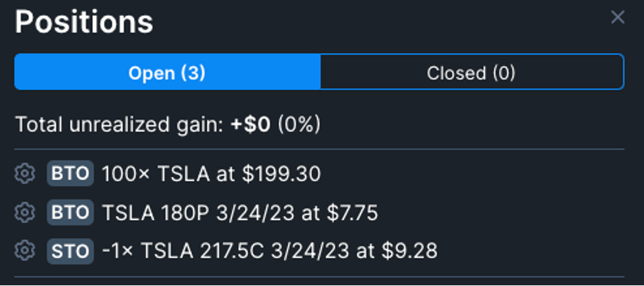Select the 100× TSLA share quantity label
The width and height of the screenshot is (644, 286).
click(155, 174)
